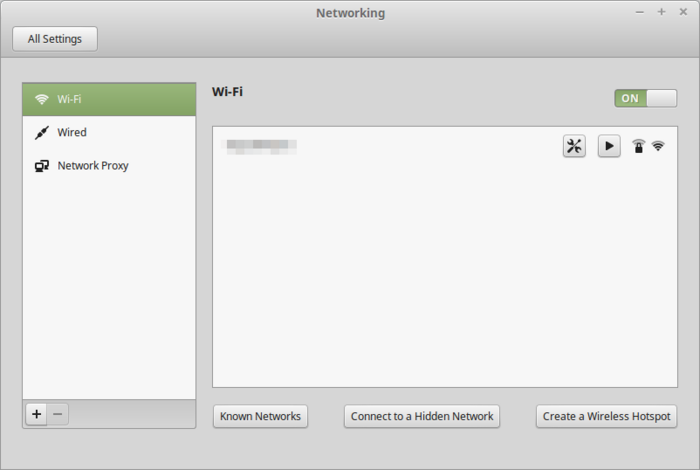
Task: Add a new connection with plus
Action: click(37, 414)
